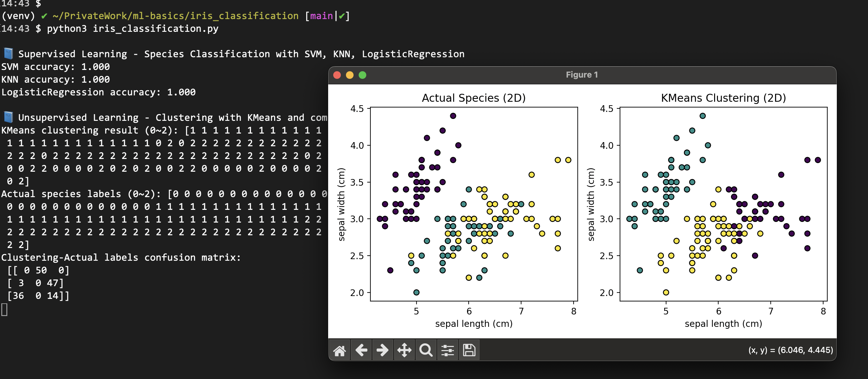Click lowest yellow point in KMeans plot
The height and width of the screenshot is (379, 868).
tap(666, 293)
